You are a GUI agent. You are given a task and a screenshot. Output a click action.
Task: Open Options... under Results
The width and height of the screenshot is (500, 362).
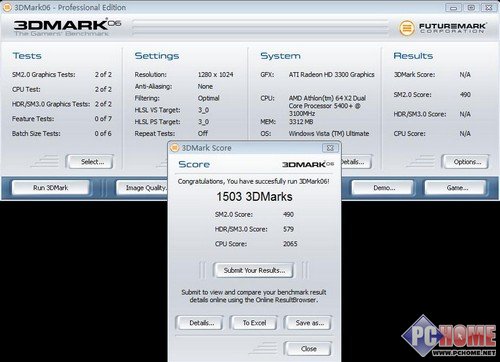tap(465, 162)
